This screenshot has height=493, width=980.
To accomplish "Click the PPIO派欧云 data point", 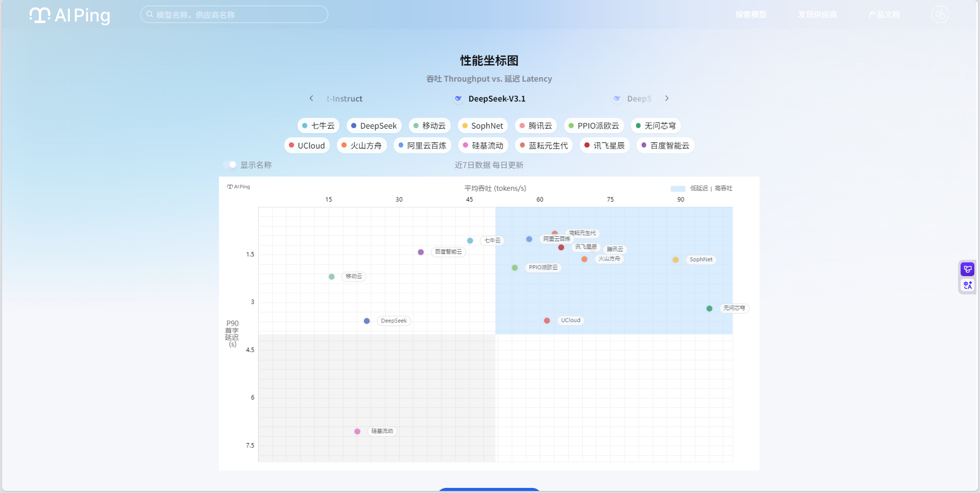I will [515, 267].
